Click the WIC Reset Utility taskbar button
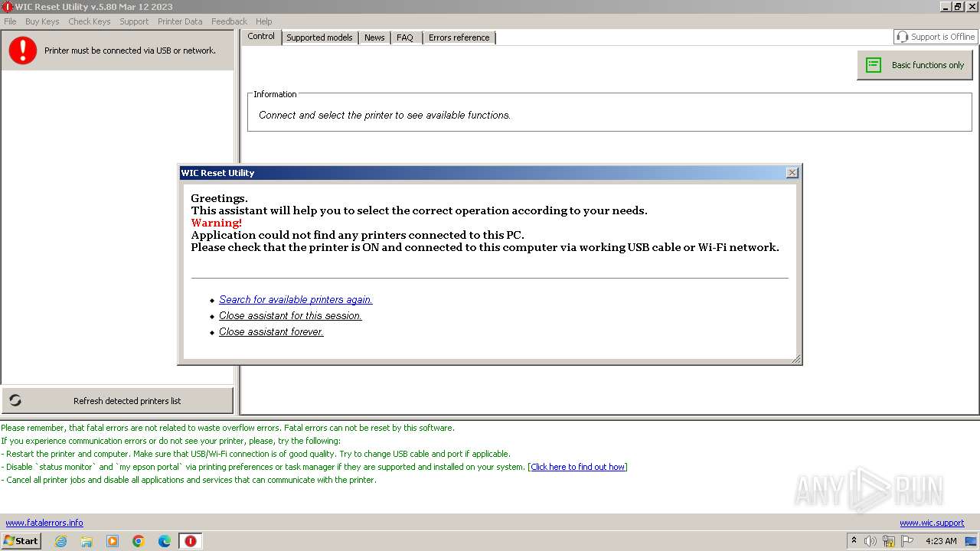Viewport: 980px width, 551px height. [x=191, y=541]
